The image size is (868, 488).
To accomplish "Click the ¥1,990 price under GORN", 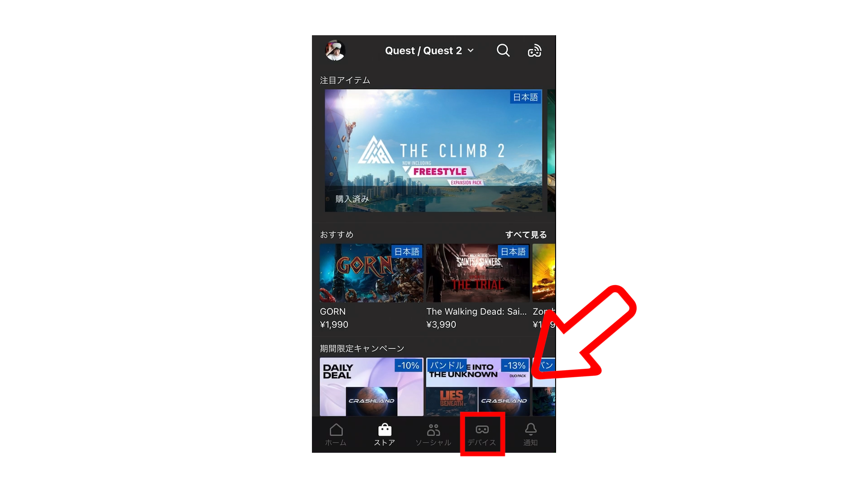I will [x=334, y=324].
